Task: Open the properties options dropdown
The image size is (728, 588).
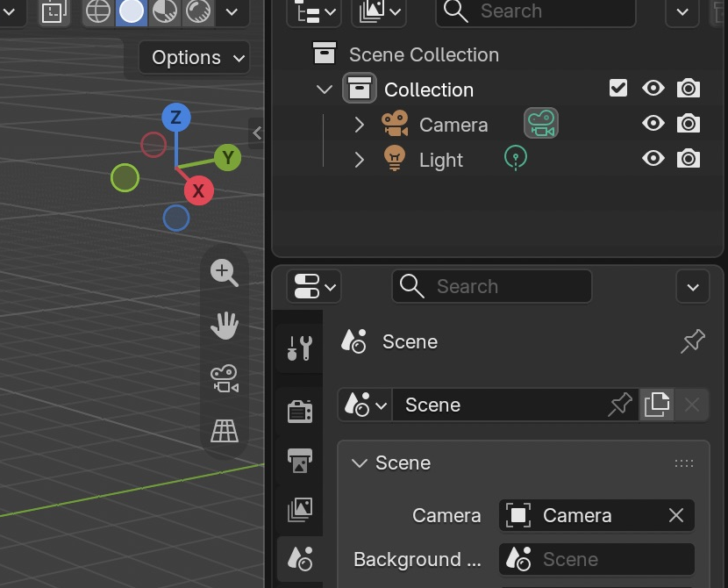Action: [693, 287]
